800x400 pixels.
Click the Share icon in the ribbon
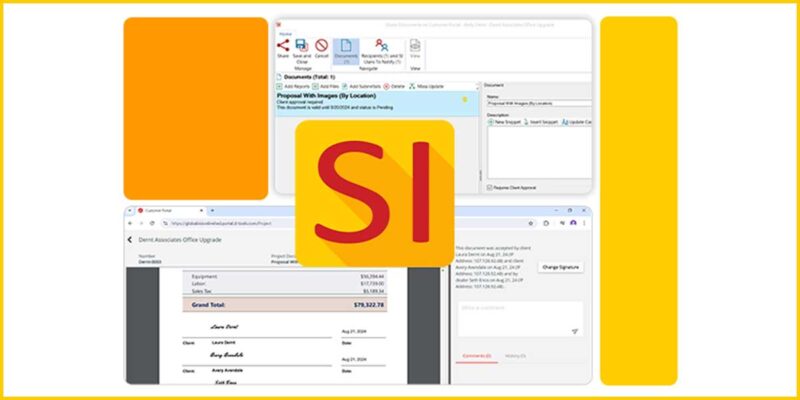[x=283, y=46]
